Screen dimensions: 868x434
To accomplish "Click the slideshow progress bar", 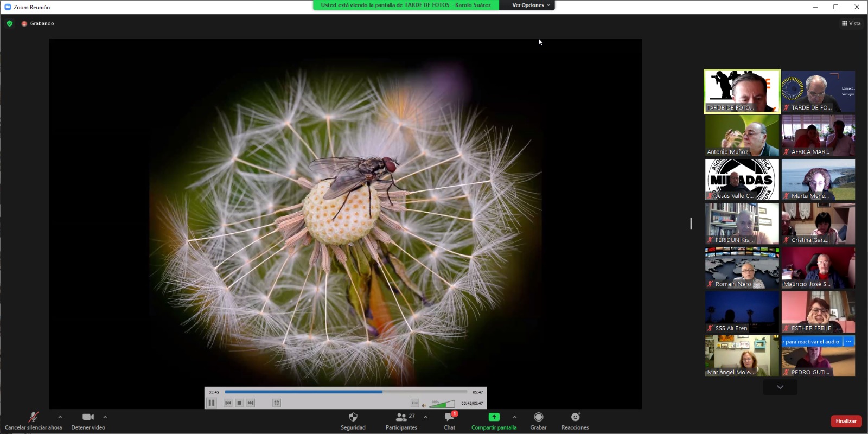I will [346, 392].
